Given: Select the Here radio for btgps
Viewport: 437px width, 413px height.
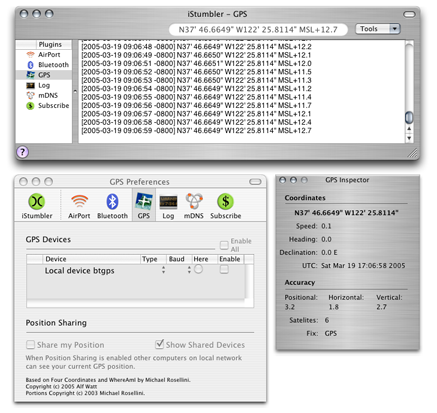Looking at the screenshot, I should (x=198, y=269).
